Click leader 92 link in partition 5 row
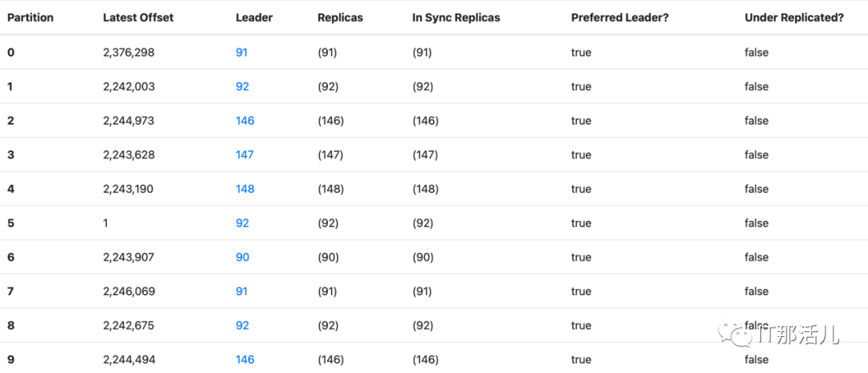This screenshot has height=373, width=868. [242, 223]
